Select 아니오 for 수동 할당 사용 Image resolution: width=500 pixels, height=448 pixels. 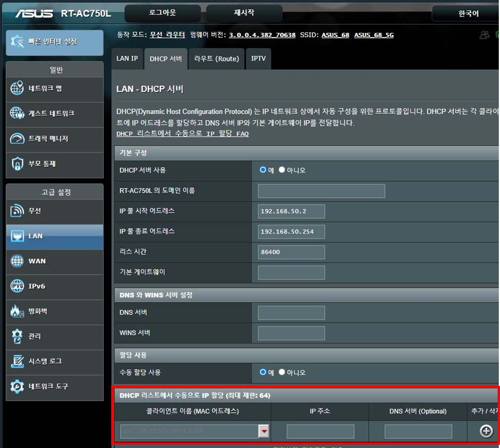click(282, 372)
